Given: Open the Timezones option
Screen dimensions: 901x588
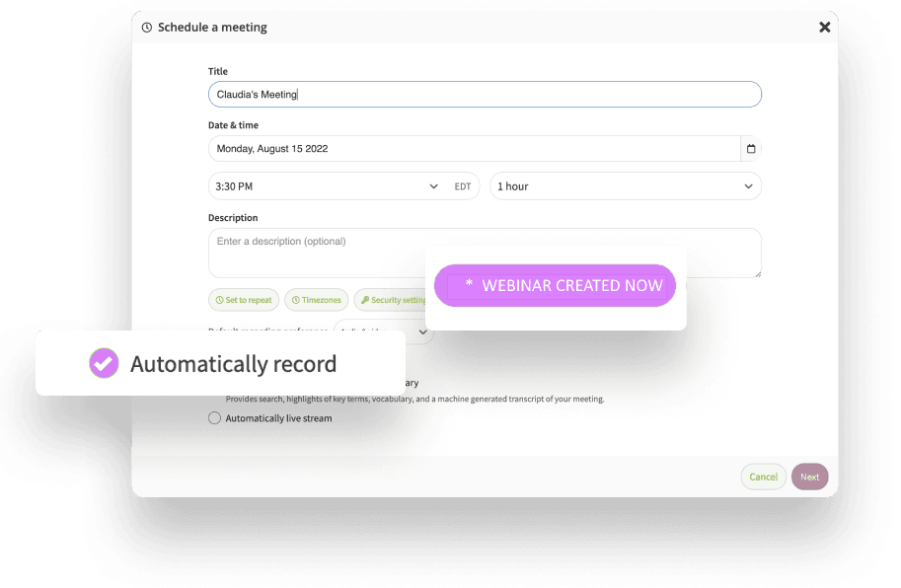Looking at the screenshot, I should (316, 300).
